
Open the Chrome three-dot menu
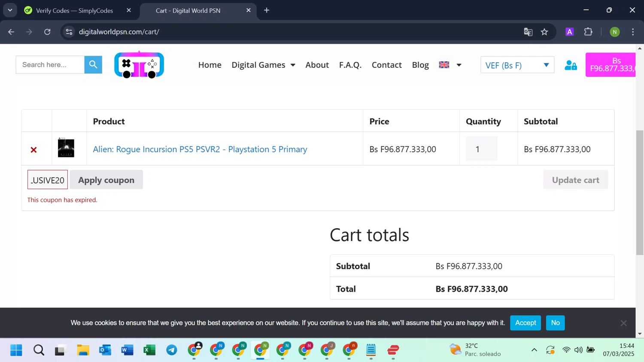tap(633, 32)
